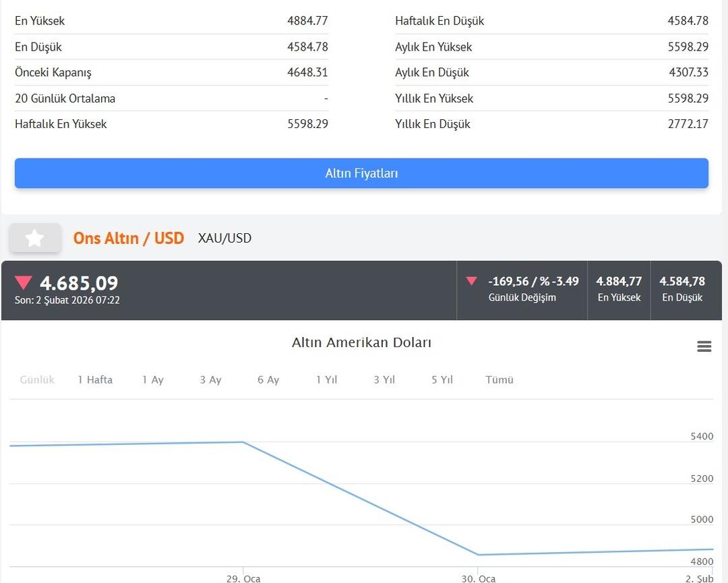Viewport: 728px width, 583px height.
Task: Show Tümü full history range
Action: pos(499,380)
